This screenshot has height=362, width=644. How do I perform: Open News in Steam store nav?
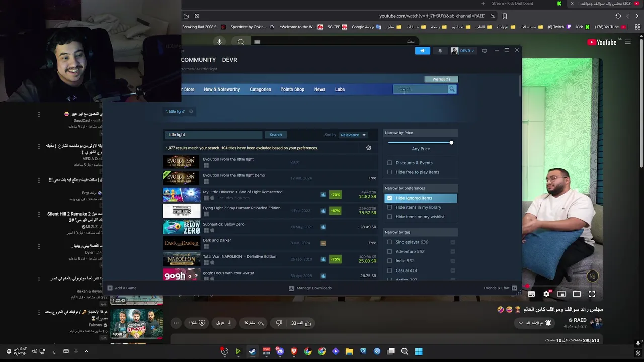tap(319, 89)
